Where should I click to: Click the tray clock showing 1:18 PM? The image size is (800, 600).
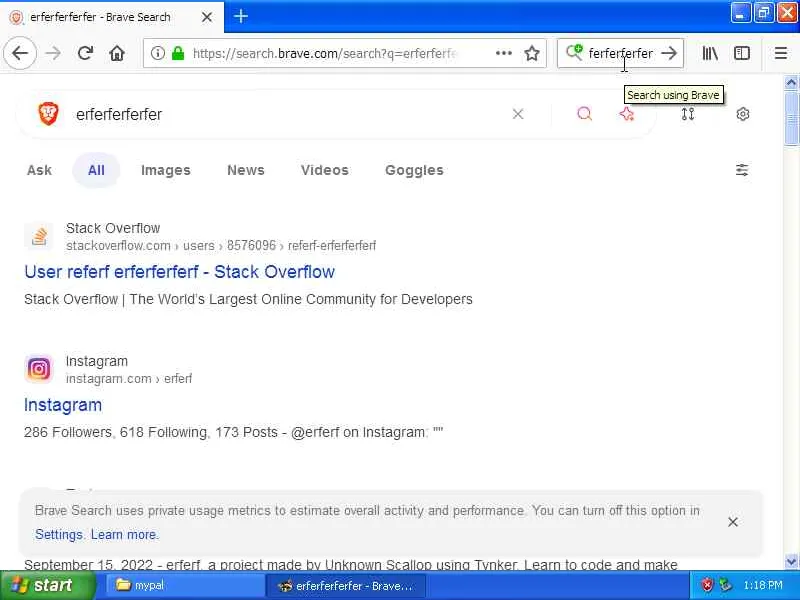[763, 585]
